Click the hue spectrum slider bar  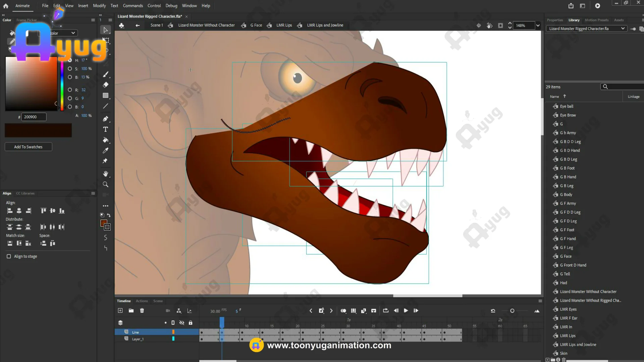click(x=62, y=84)
